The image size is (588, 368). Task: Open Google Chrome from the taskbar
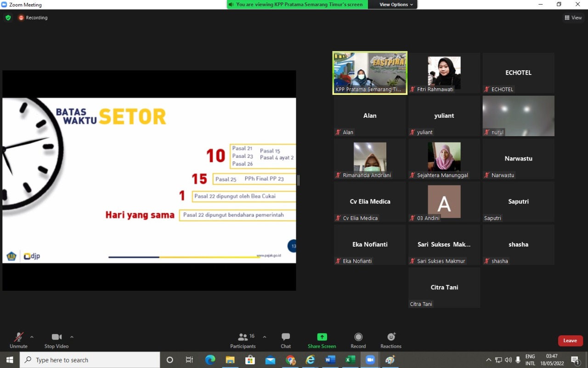[x=290, y=360]
